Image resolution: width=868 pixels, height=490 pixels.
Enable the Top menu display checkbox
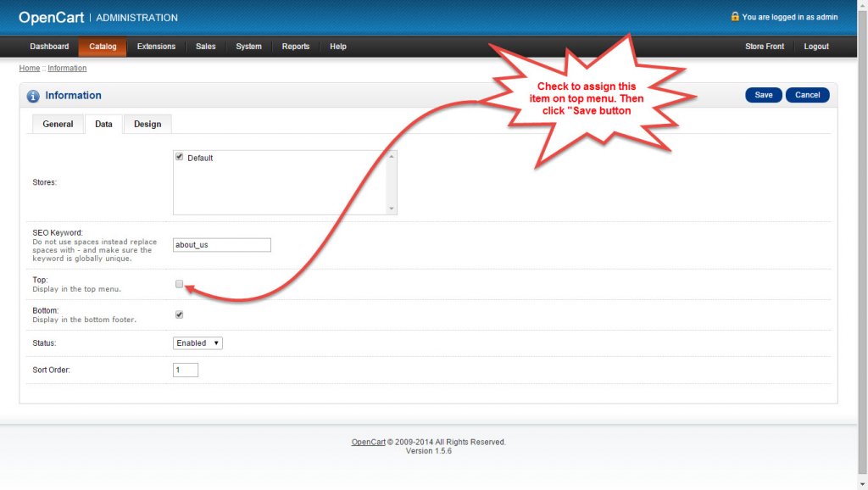(180, 284)
